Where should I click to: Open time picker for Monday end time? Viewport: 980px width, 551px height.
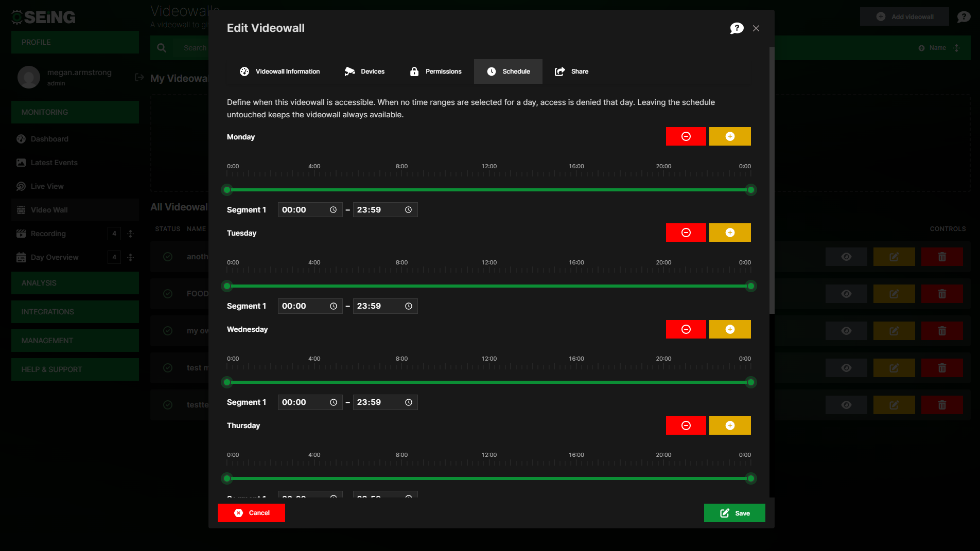point(408,210)
